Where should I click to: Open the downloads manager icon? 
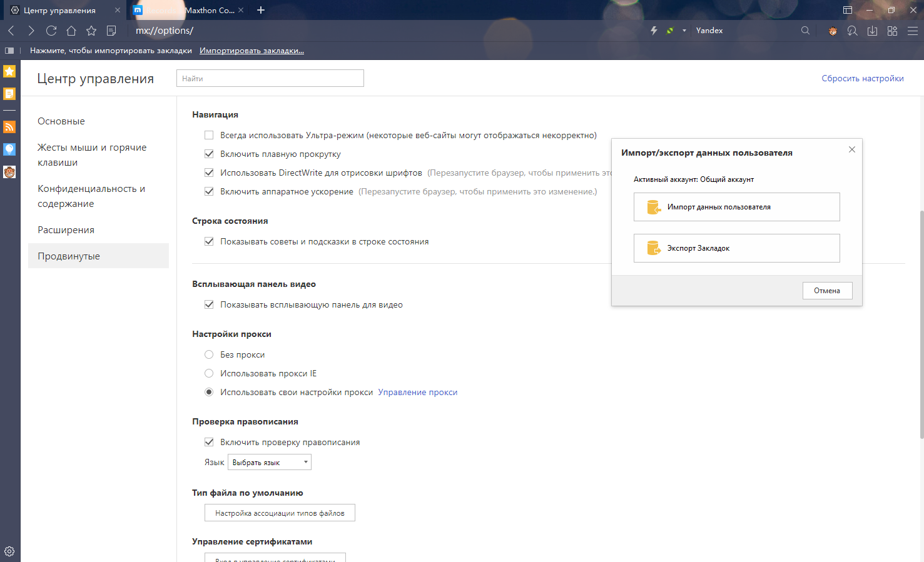pos(872,31)
